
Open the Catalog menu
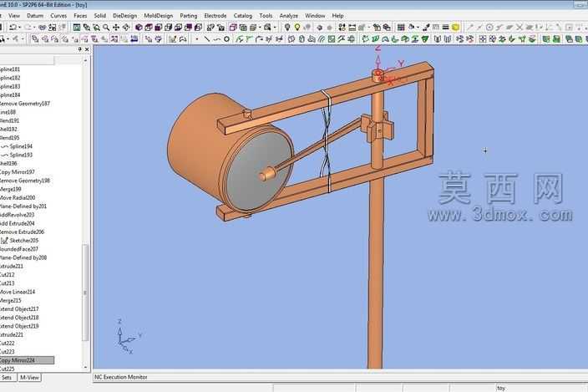(x=243, y=16)
